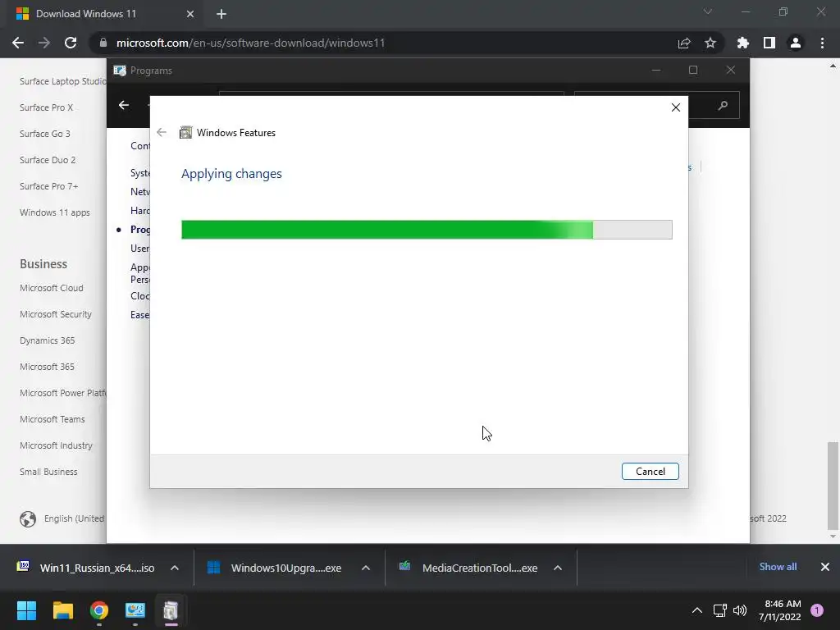Click the Windows Features title icon

click(x=185, y=132)
